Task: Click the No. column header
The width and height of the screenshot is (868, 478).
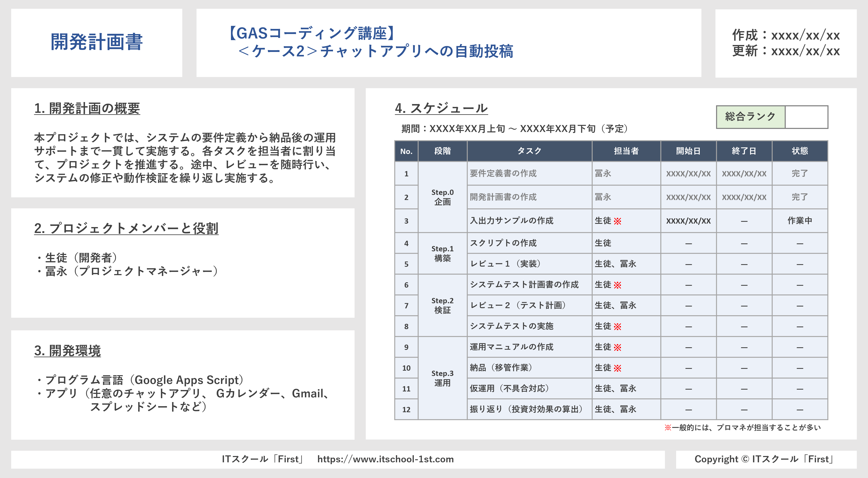Action: coord(406,151)
